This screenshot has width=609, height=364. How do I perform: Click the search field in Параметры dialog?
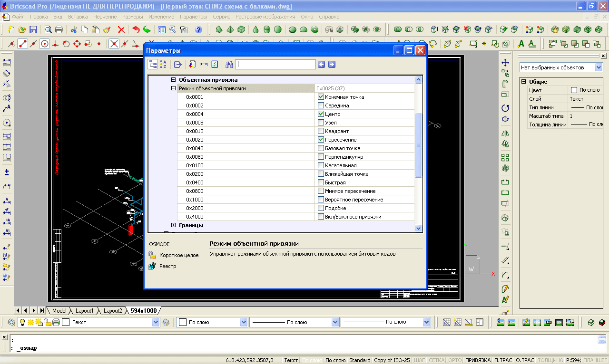click(275, 65)
